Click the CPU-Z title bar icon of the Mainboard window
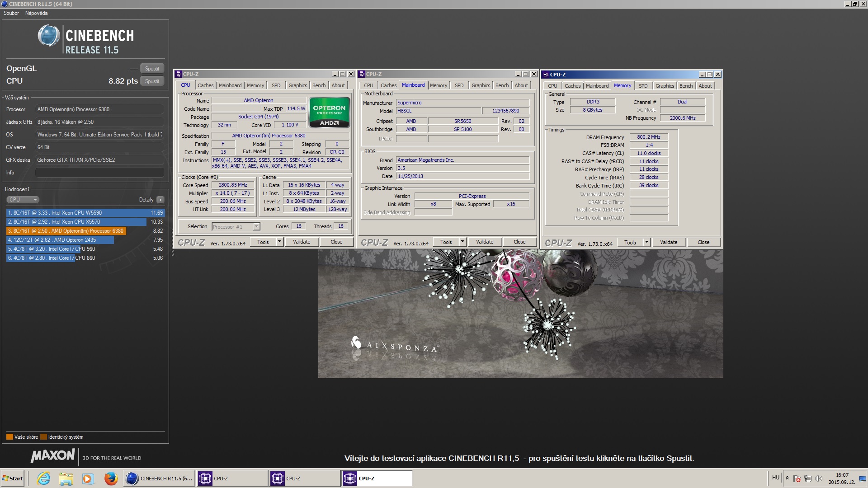This screenshot has width=868, height=488. coord(362,74)
